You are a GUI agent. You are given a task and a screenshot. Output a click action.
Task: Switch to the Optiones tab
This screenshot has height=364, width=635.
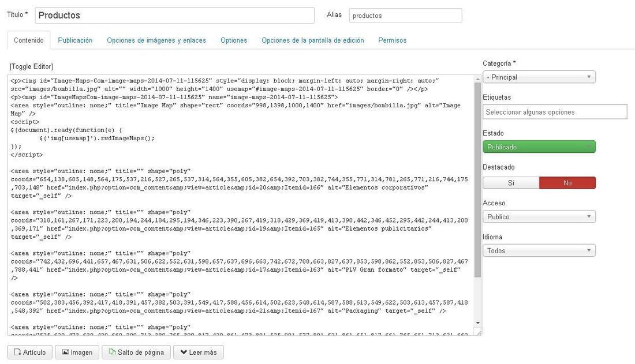click(x=234, y=40)
